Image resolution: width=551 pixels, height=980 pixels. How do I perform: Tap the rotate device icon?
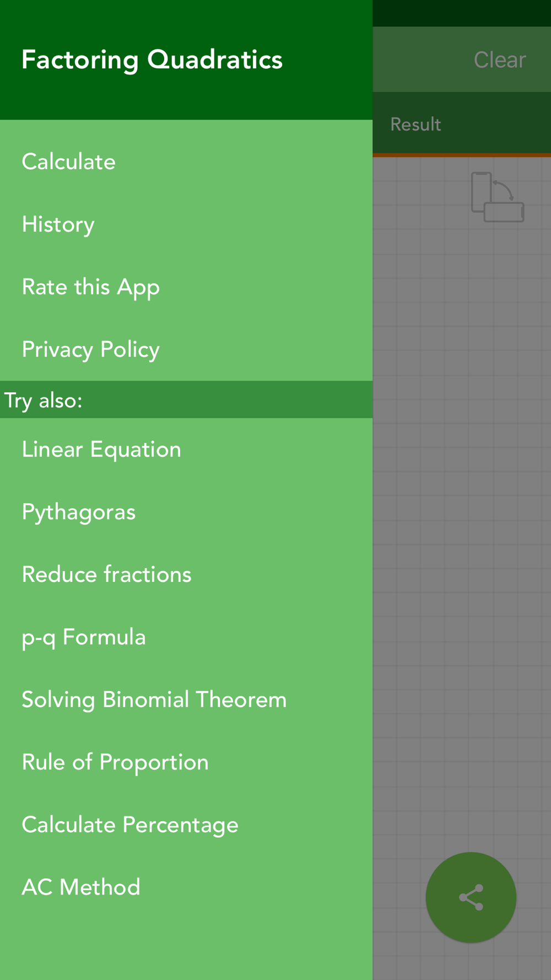pos(497,197)
